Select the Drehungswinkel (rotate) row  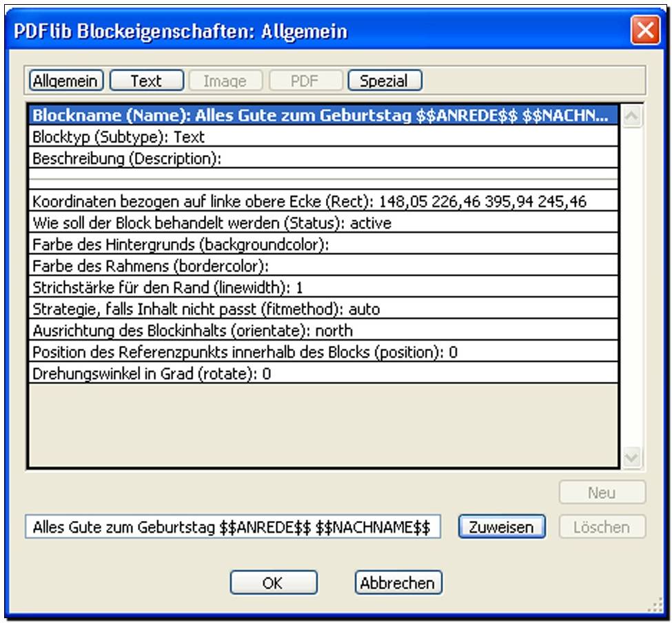[323, 374]
